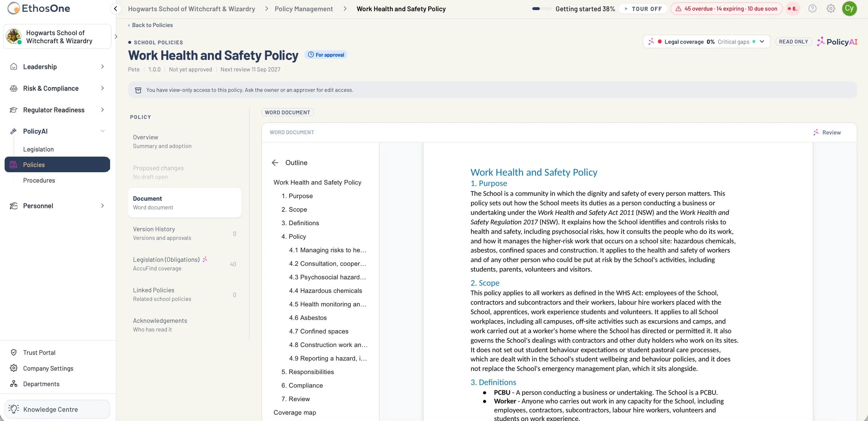
Task: Click the EthosOne logo icon
Action: [13, 8]
